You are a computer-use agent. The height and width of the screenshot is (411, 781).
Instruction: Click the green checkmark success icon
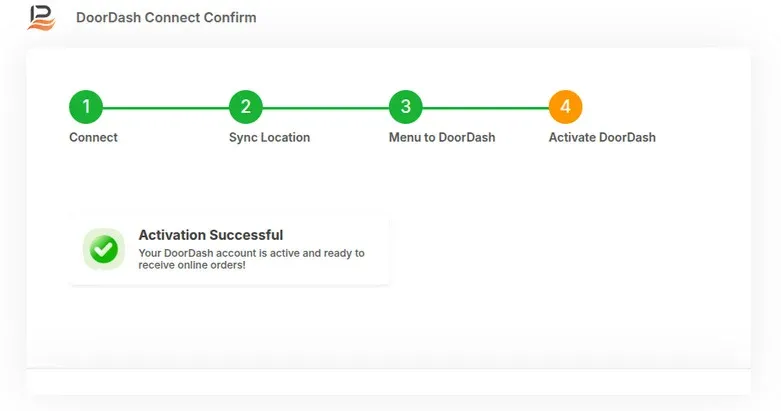click(104, 249)
